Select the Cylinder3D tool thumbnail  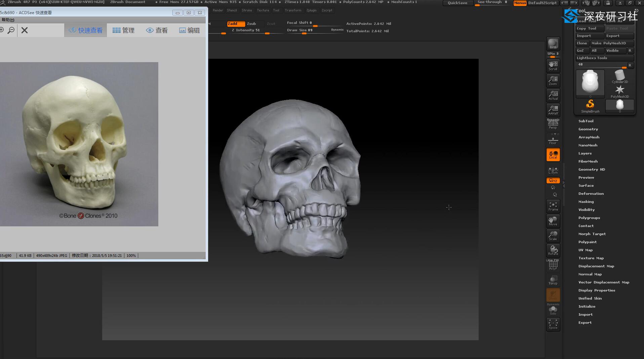(619, 77)
